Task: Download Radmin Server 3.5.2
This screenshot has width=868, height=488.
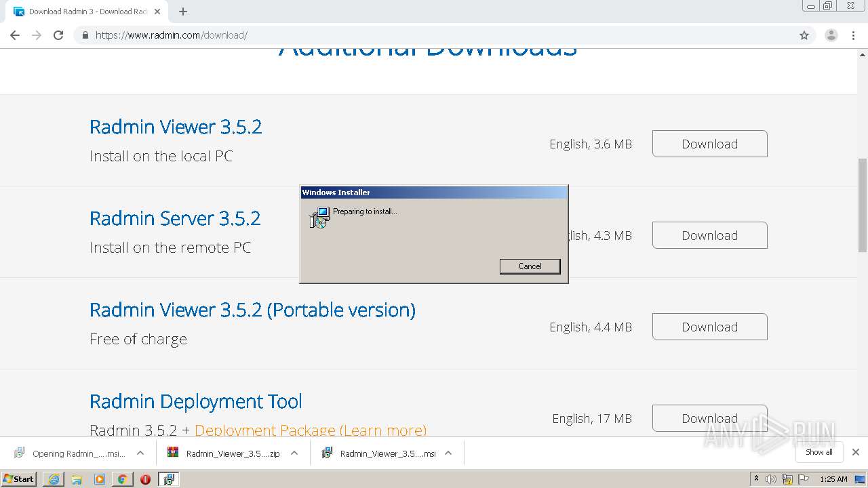Action: click(709, 235)
